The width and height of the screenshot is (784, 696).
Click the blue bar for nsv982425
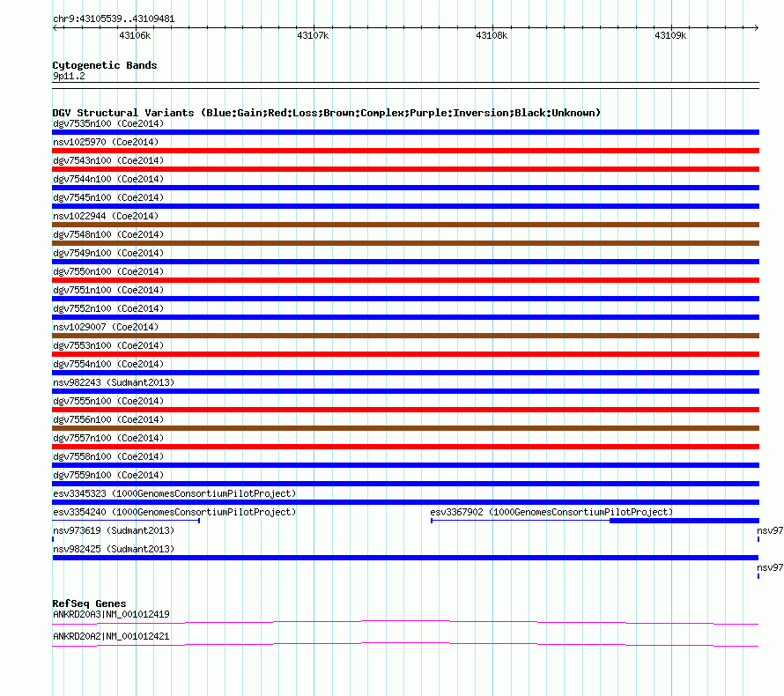tap(405, 558)
